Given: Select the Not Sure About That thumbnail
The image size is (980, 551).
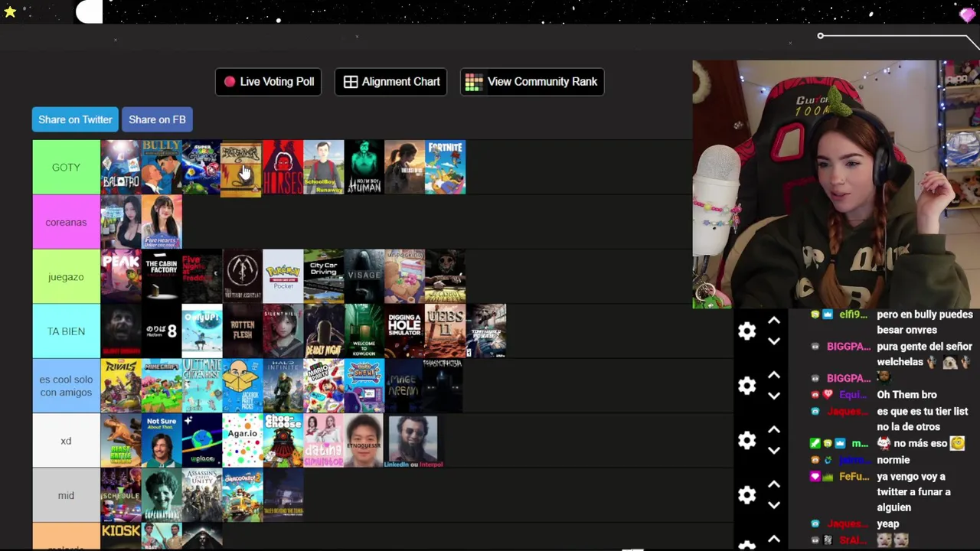Looking at the screenshot, I should tap(162, 441).
